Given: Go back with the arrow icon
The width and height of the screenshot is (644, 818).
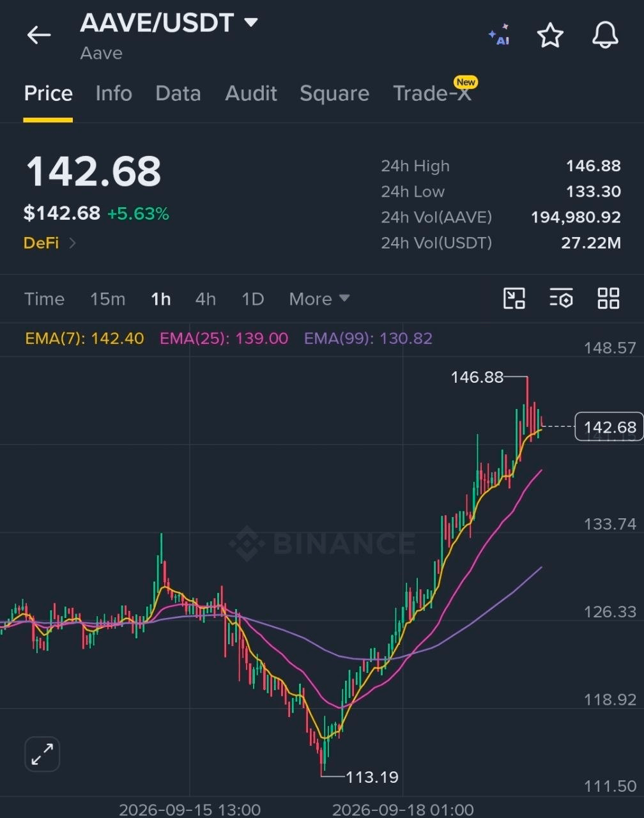Looking at the screenshot, I should (39, 35).
